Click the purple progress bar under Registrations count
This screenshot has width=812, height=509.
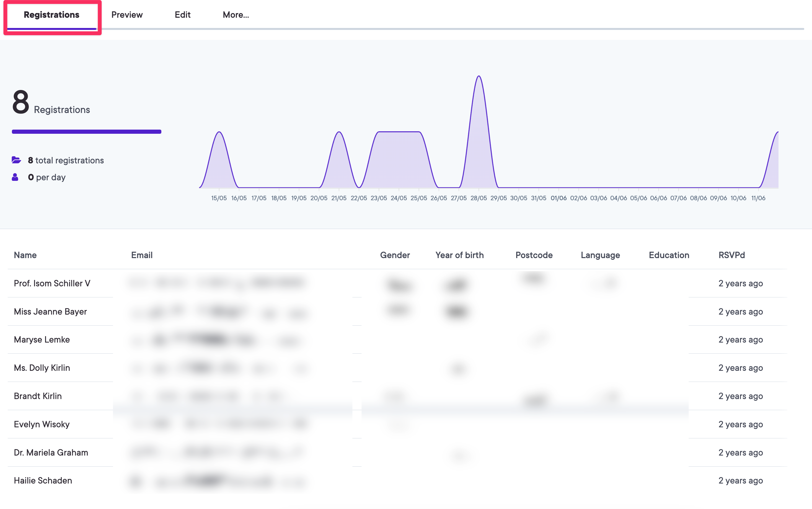(86, 131)
